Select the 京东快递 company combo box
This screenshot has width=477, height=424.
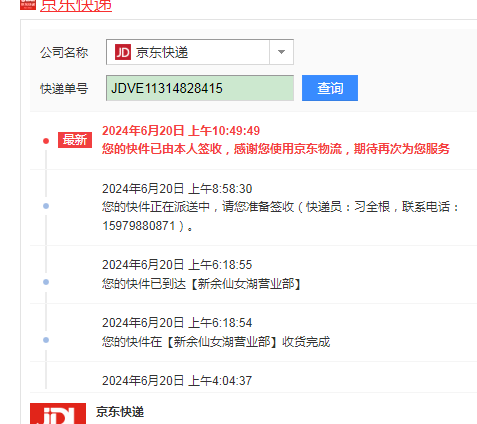click(x=200, y=52)
